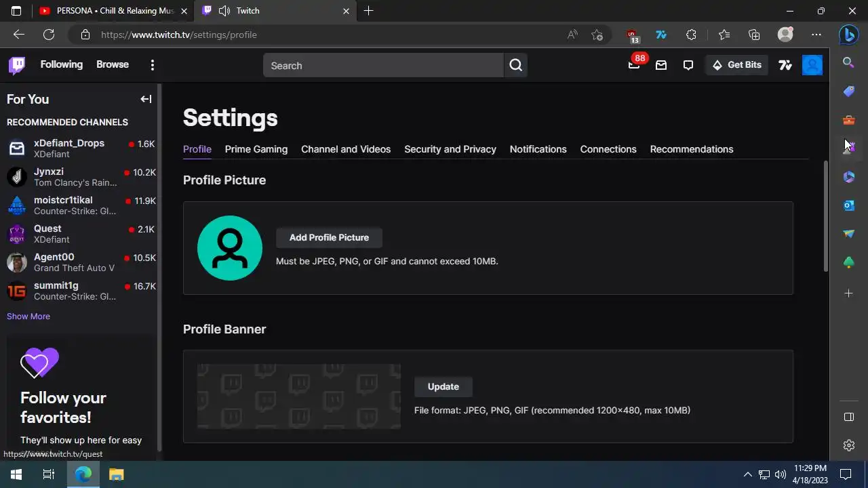
Task: Open the Security and Privacy tab
Action: tap(450, 149)
